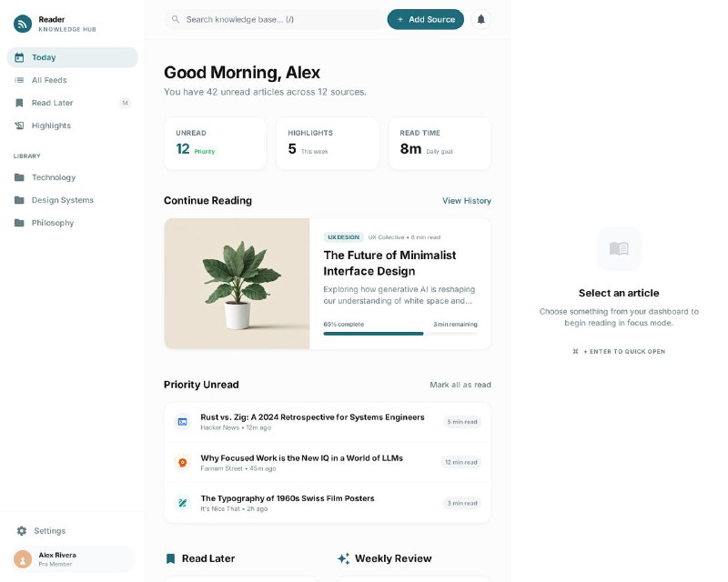Click the Weekly Review heading
Viewport: 728px width, 582px height.
click(393, 558)
